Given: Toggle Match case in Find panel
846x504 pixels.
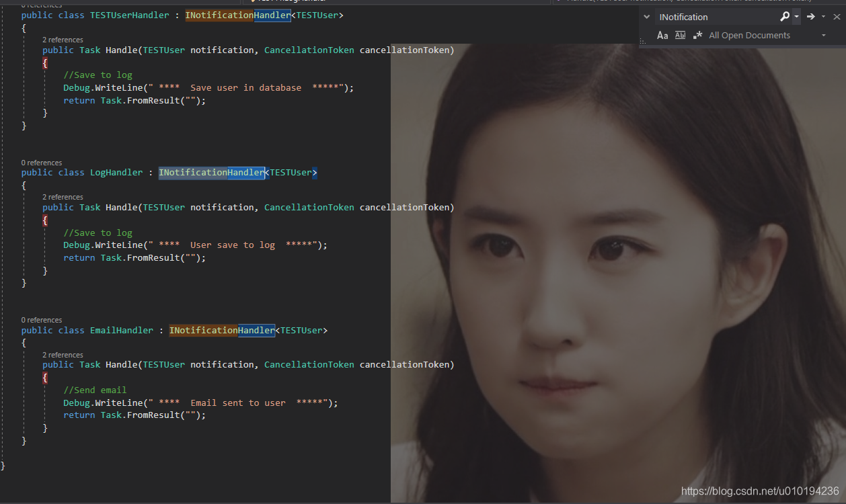Looking at the screenshot, I should 662,35.
